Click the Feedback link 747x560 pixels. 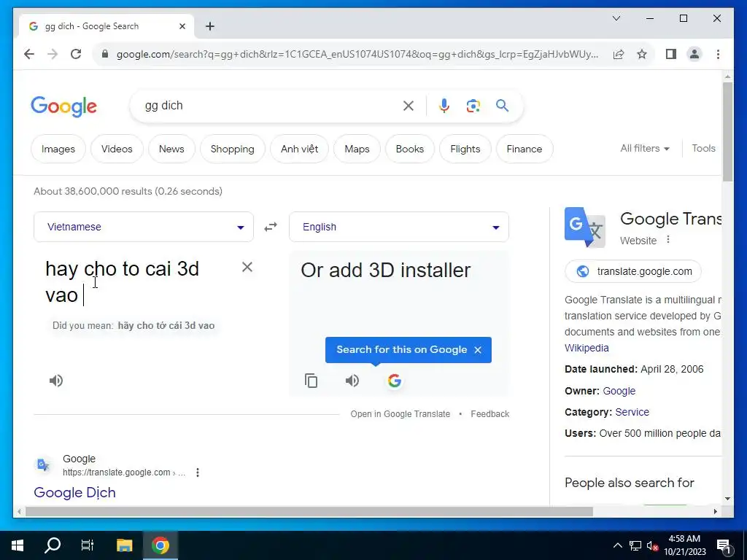tap(489, 414)
